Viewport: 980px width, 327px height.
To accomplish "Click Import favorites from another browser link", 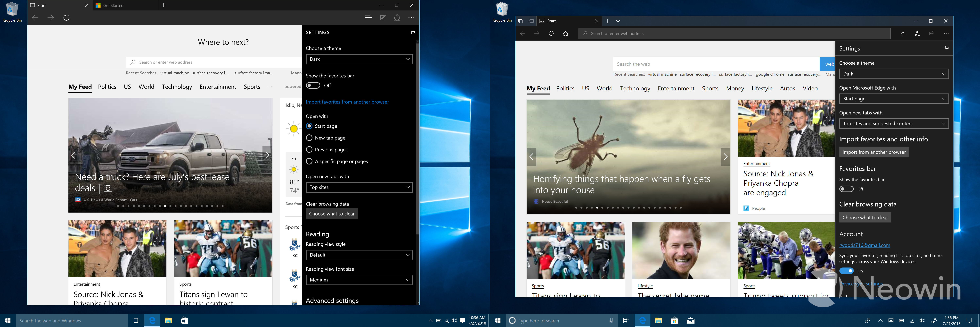I will 347,102.
